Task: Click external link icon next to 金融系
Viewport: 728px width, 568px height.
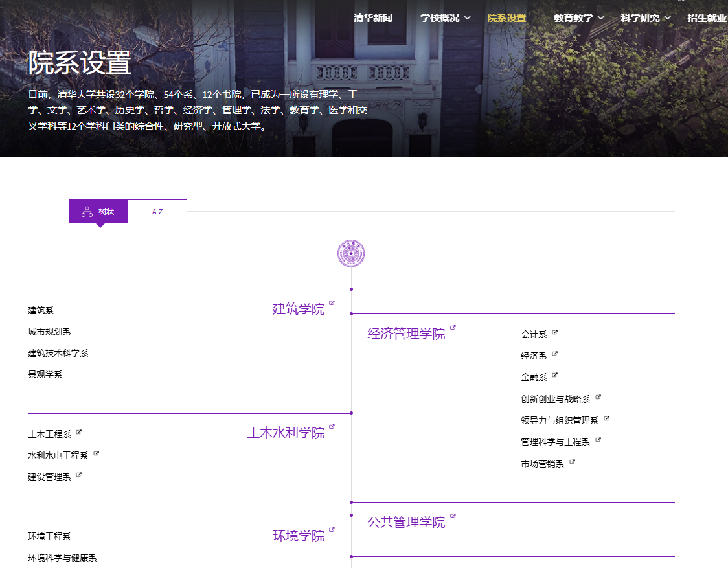Action: tap(555, 375)
